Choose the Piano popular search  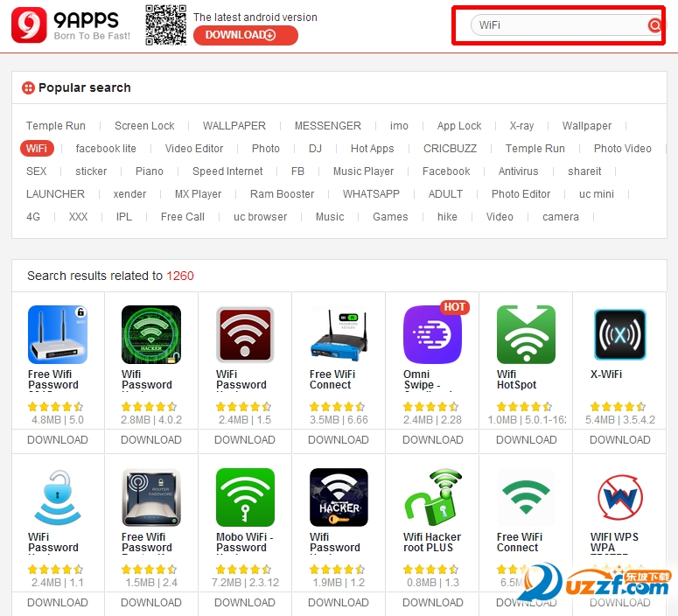[150, 171]
